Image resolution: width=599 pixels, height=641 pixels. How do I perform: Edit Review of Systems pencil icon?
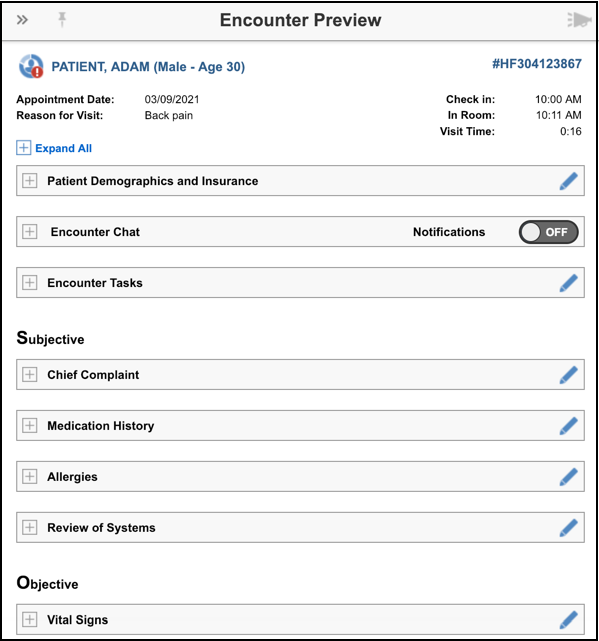568,528
